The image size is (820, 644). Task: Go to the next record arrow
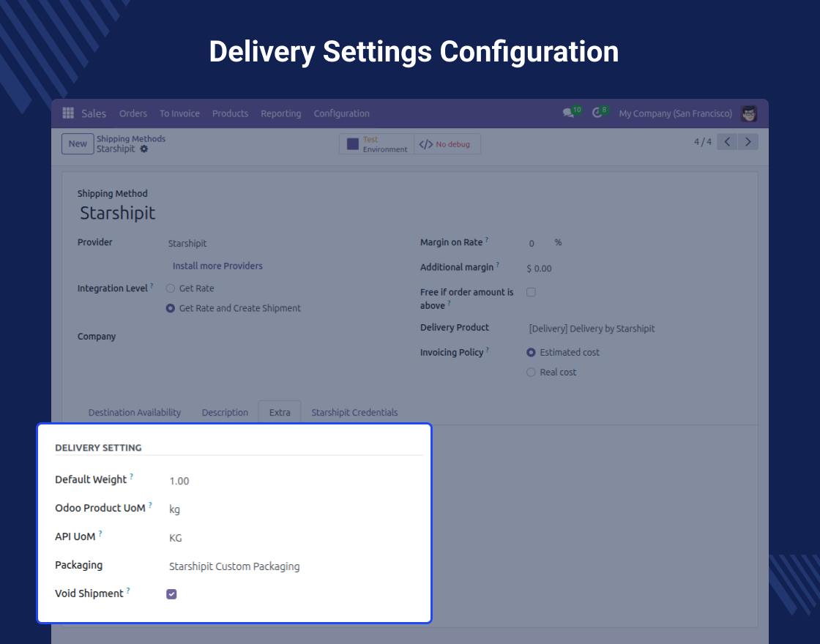(748, 142)
